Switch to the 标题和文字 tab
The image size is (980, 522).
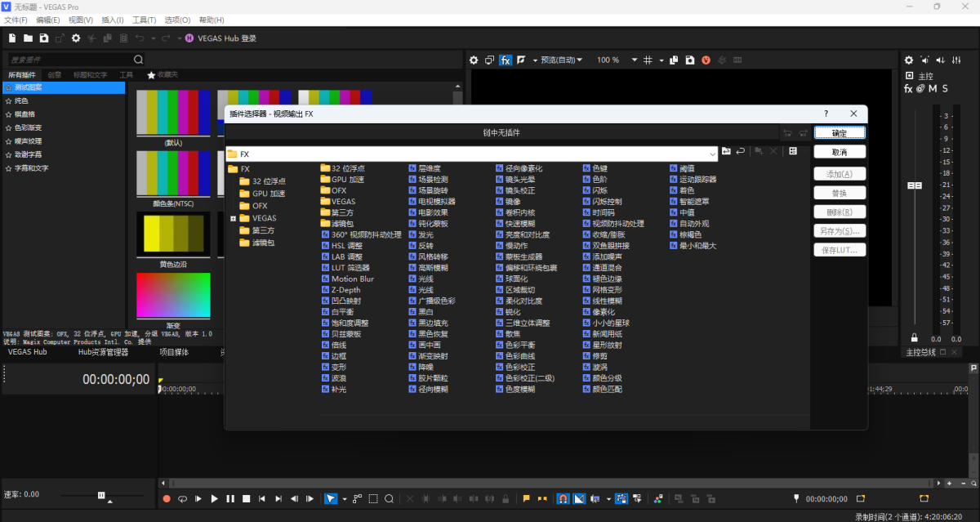tap(90, 74)
